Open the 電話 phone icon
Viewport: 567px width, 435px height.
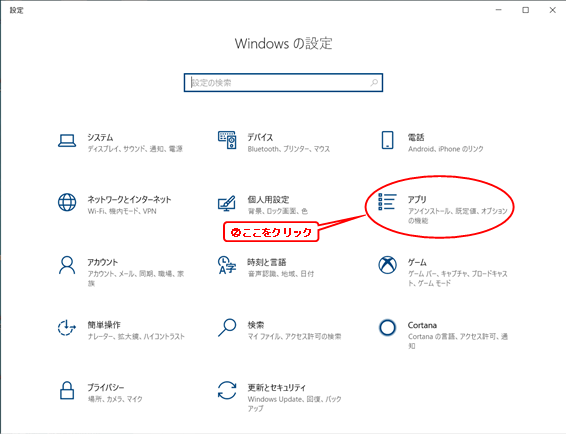click(x=387, y=140)
